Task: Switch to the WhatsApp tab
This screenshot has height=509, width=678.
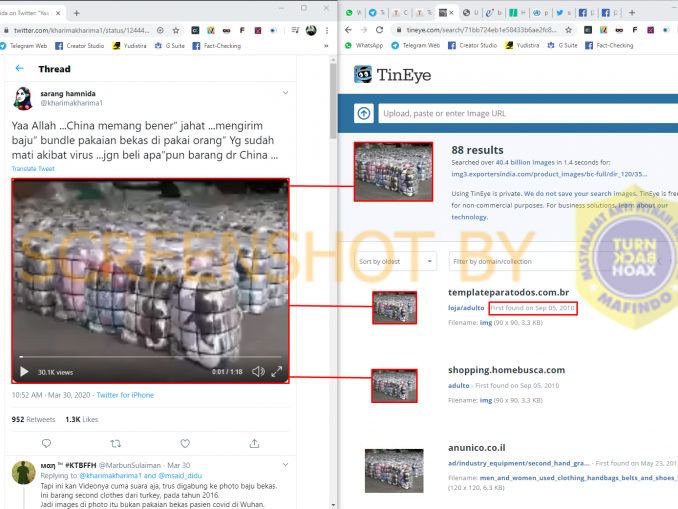Action: coord(353,13)
